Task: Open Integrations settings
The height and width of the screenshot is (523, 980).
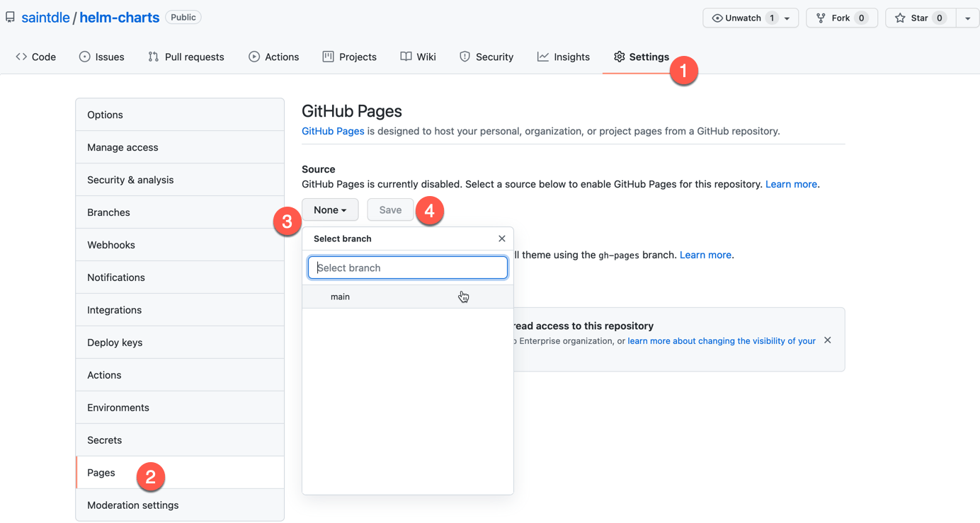Action: pos(180,310)
